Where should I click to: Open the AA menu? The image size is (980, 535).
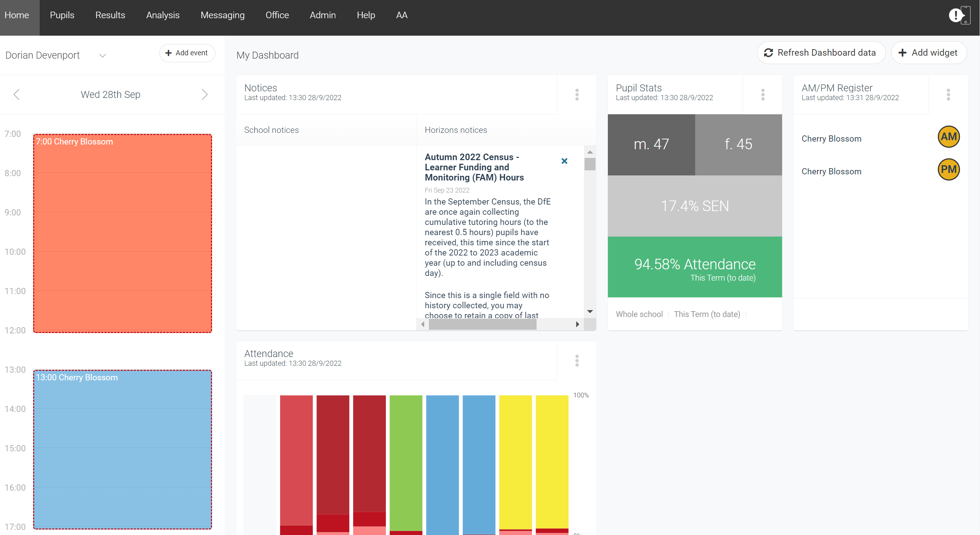(x=401, y=15)
